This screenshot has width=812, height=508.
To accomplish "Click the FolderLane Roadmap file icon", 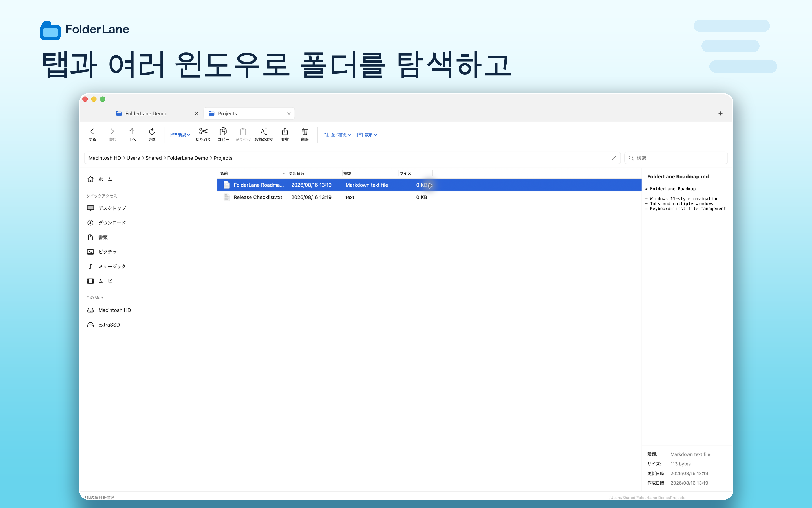I will click(x=226, y=185).
